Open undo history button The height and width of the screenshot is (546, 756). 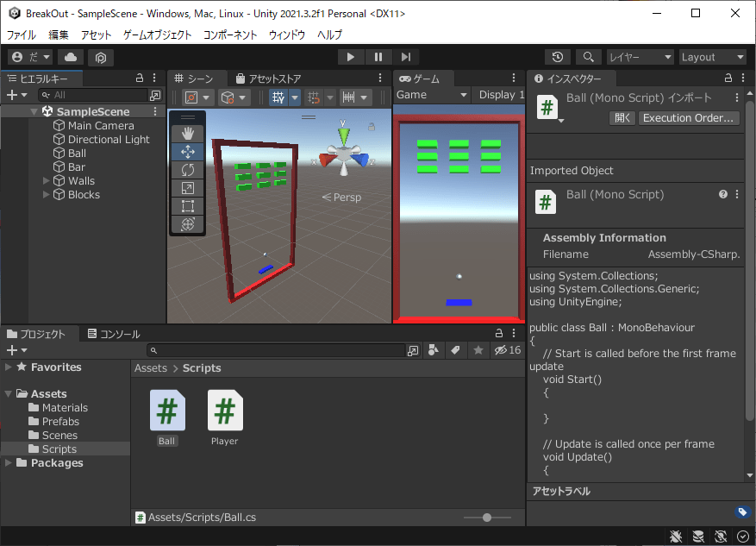(558, 57)
